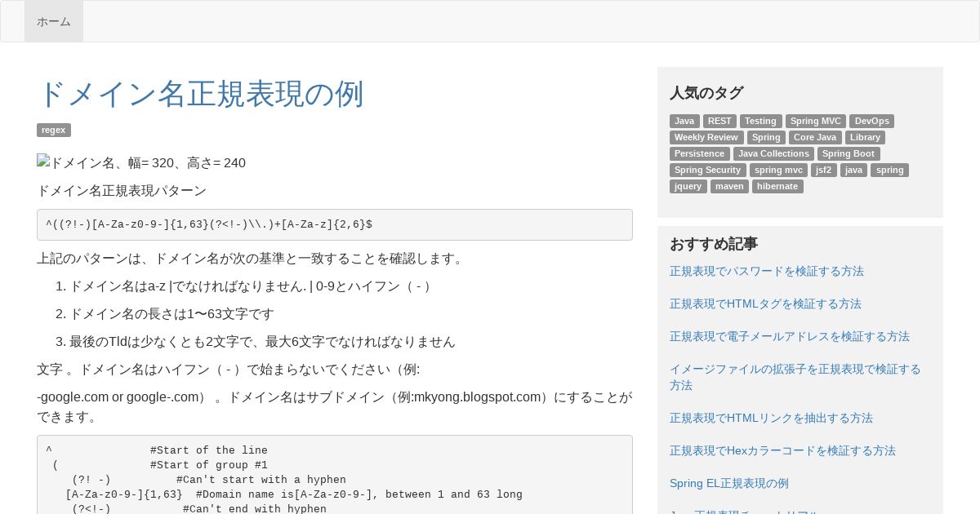Open the lowercase spring mvc tag

click(x=778, y=170)
